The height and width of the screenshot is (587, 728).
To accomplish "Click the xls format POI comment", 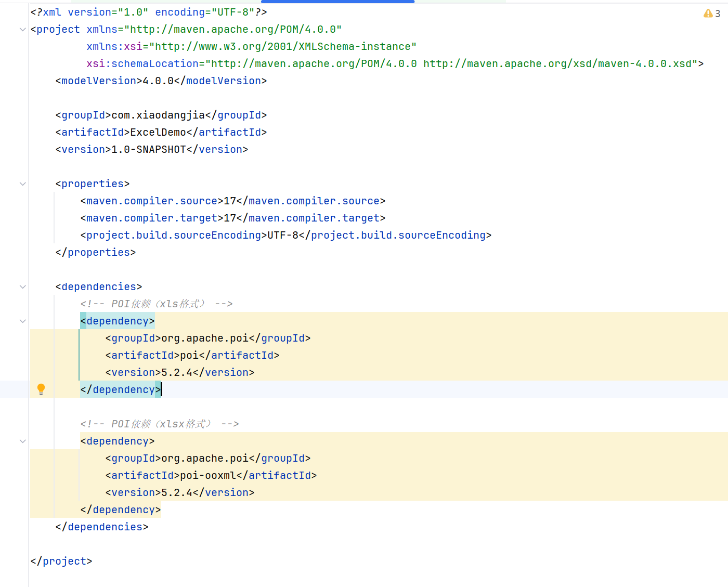I will click(x=157, y=304).
